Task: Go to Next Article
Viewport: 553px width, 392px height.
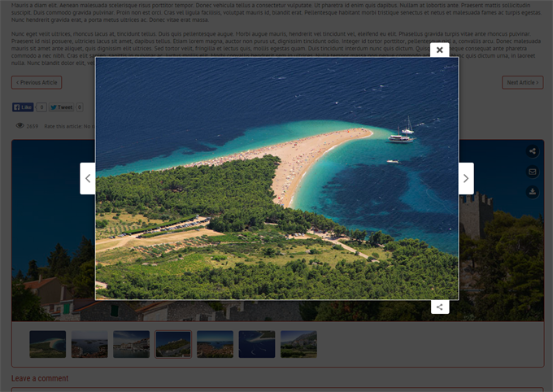Action: [522, 83]
